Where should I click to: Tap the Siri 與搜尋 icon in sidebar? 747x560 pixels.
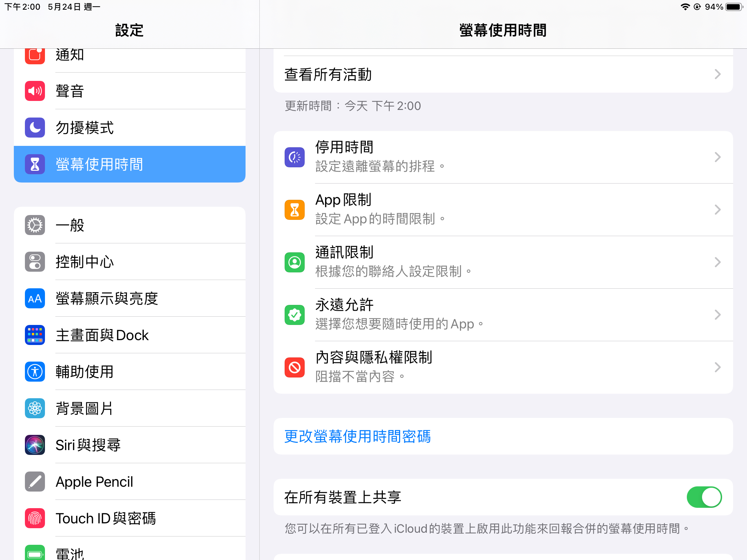pyautogui.click(x=35, y=445)
